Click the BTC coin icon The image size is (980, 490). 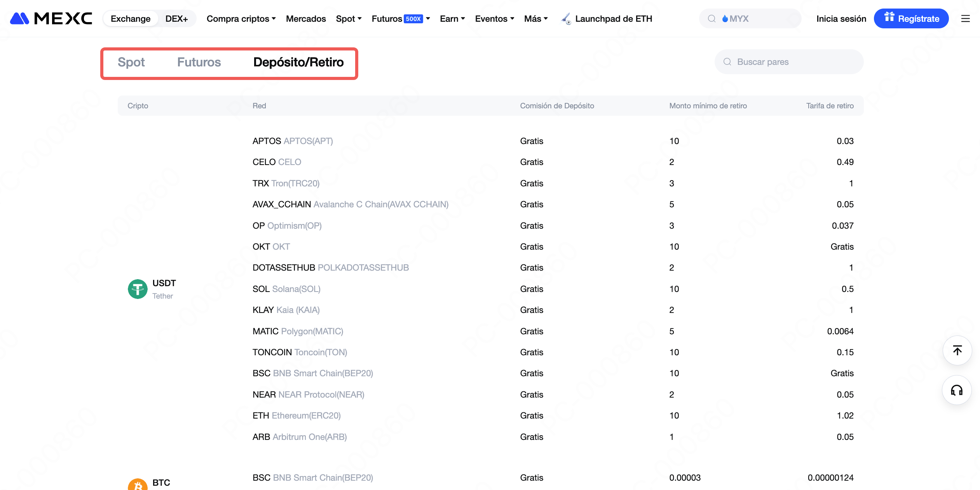point(138,485)
